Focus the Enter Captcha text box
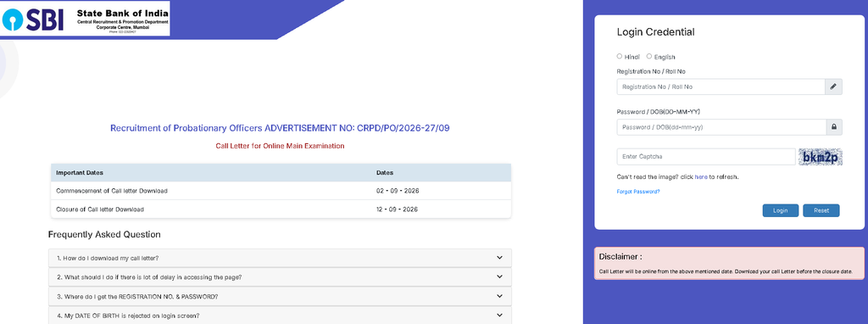 [x=706, y=157]
